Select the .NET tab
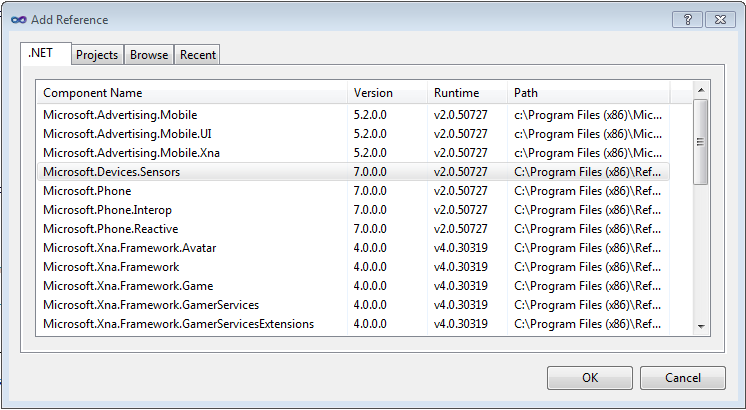This screenshot has height=410, width=746. [45, 53]
